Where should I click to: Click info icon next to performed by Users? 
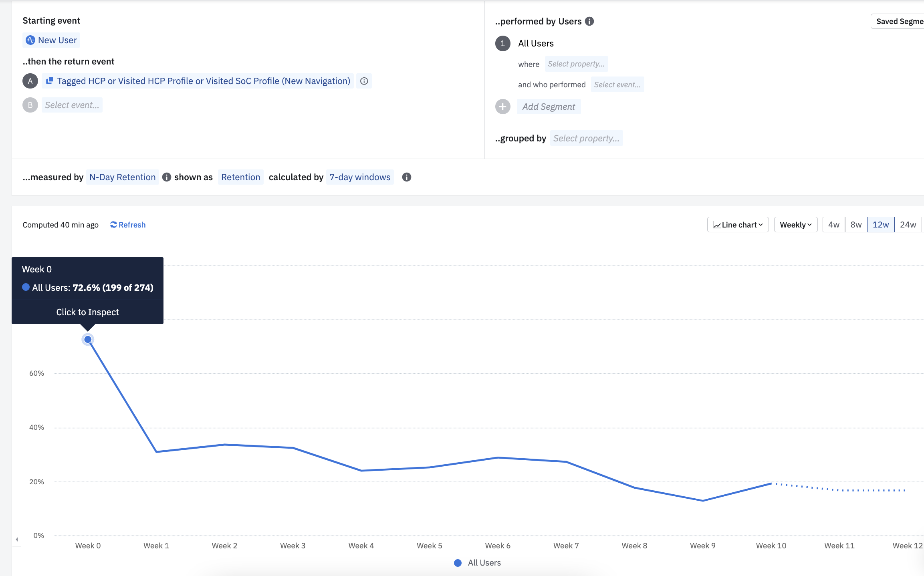pos(589,21)
